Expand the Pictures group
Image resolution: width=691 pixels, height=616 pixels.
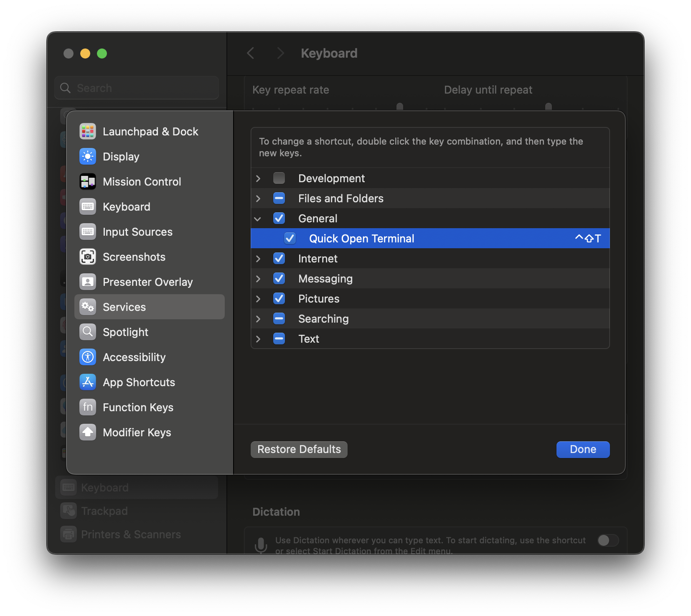(258, 299)
